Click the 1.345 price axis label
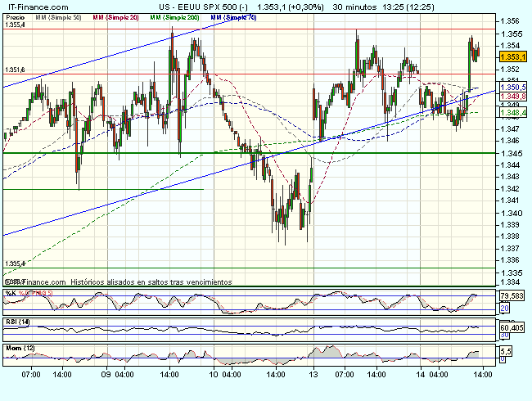Image resolution: width=532 pixels, height=401 pixels. point(510,154)
